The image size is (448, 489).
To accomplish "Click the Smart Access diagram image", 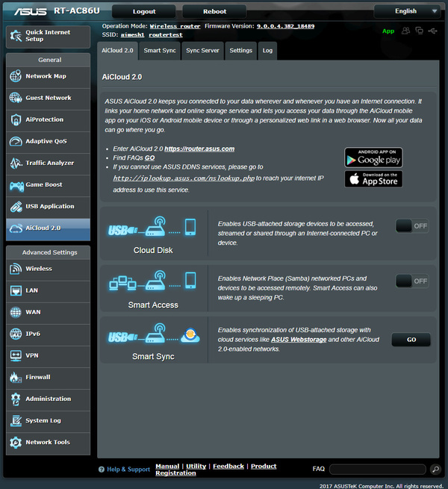I will pyautogui.click(x=152, y=281).
